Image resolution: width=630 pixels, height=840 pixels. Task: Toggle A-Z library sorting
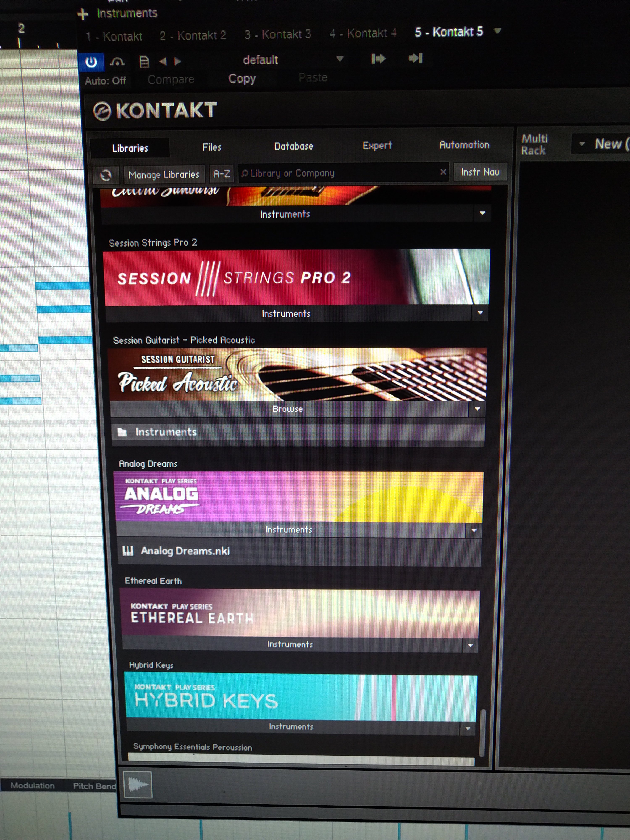[221, 174]
